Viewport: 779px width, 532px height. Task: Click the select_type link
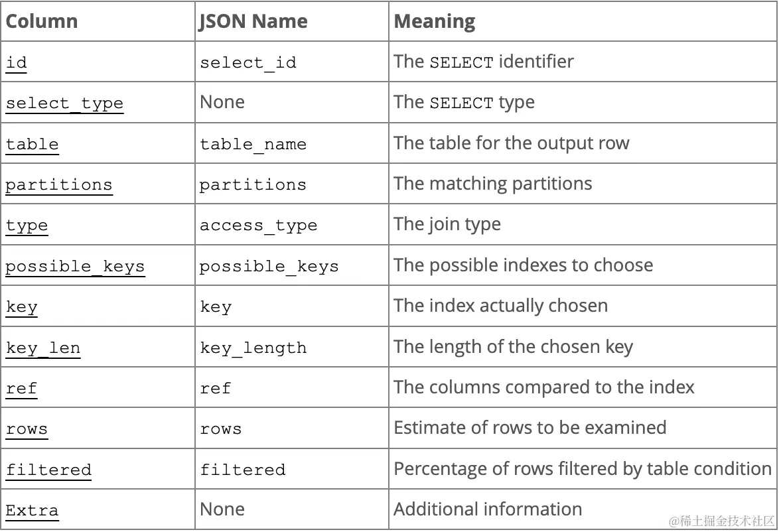click(64, 103)
